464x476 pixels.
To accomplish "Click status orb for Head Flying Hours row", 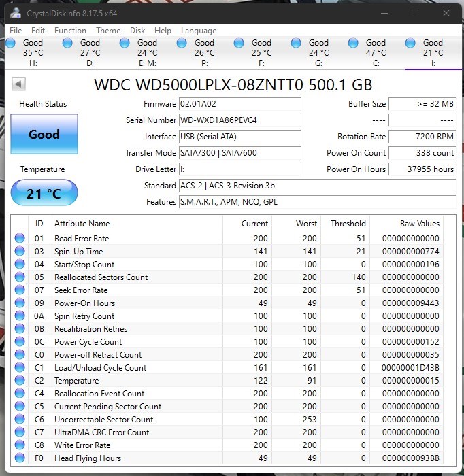I will pos(20,458).
